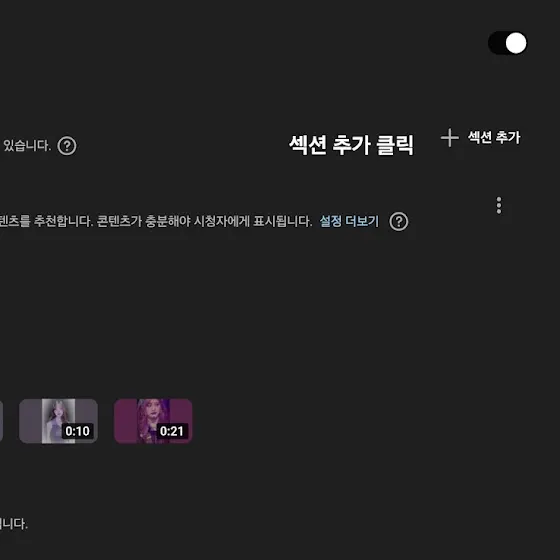The width and height of the screenshot is (560, 560).
Task: Click the white knob of the toggle switch
Action: 516,43
